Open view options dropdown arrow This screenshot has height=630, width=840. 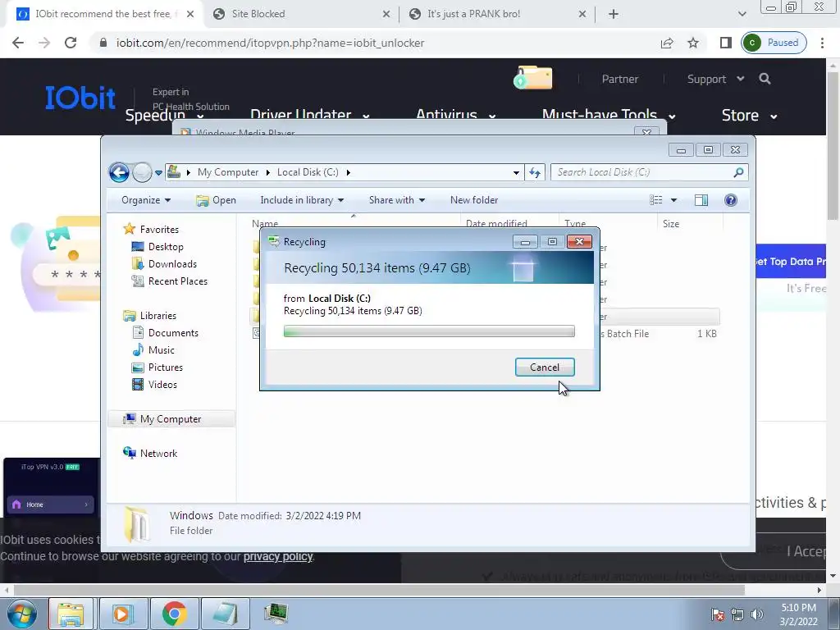(x=674, y=200)
